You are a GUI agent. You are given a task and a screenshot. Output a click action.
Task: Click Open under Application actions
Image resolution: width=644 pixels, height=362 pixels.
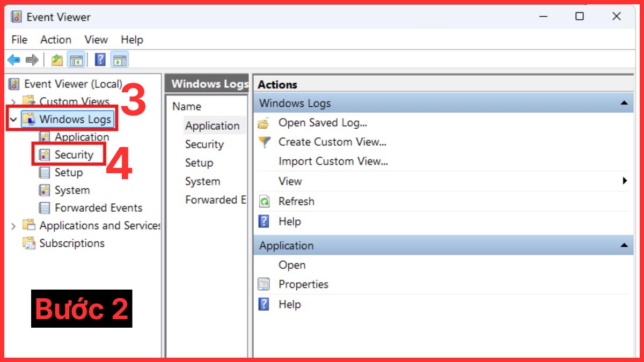[292, 265]
